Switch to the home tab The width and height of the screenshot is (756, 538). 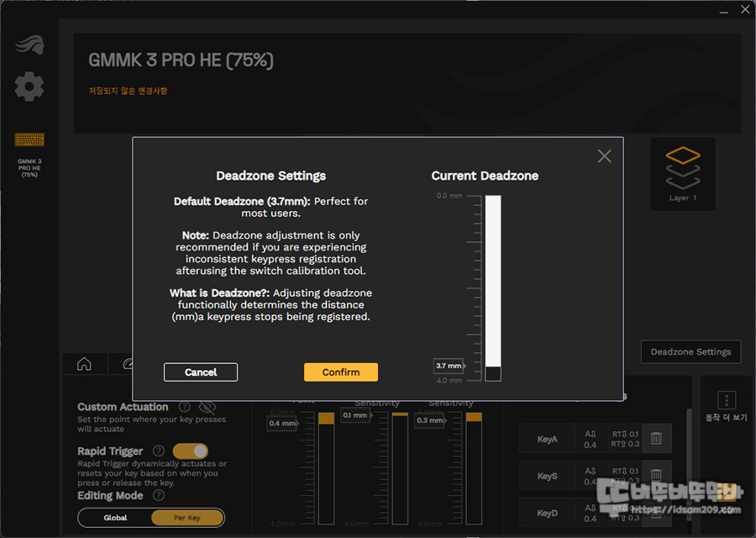[x=84, y=364]
